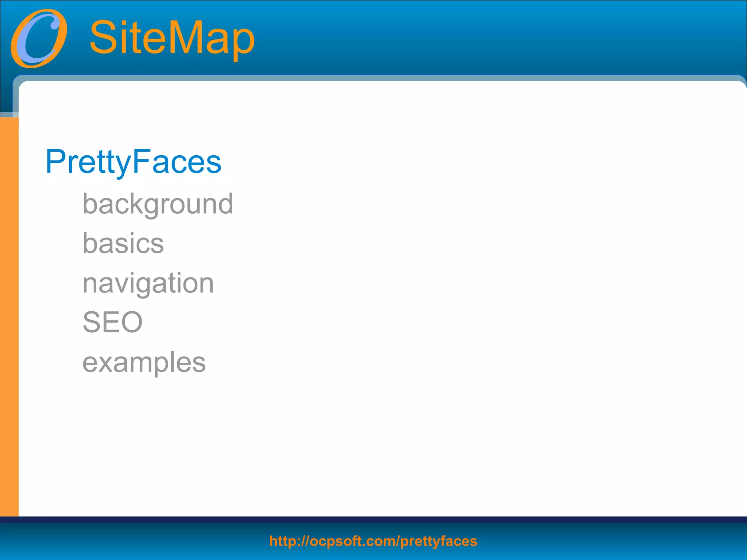Click the orange vertical bar on left edge
The image size is (747, 560).
pos(9,314)
